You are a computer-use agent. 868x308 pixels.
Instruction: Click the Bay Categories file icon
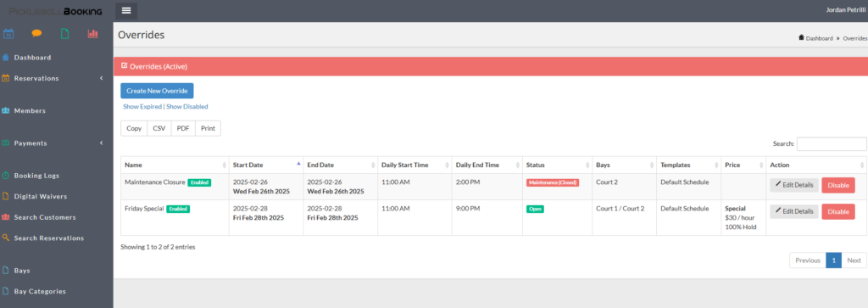click(6, 291)
